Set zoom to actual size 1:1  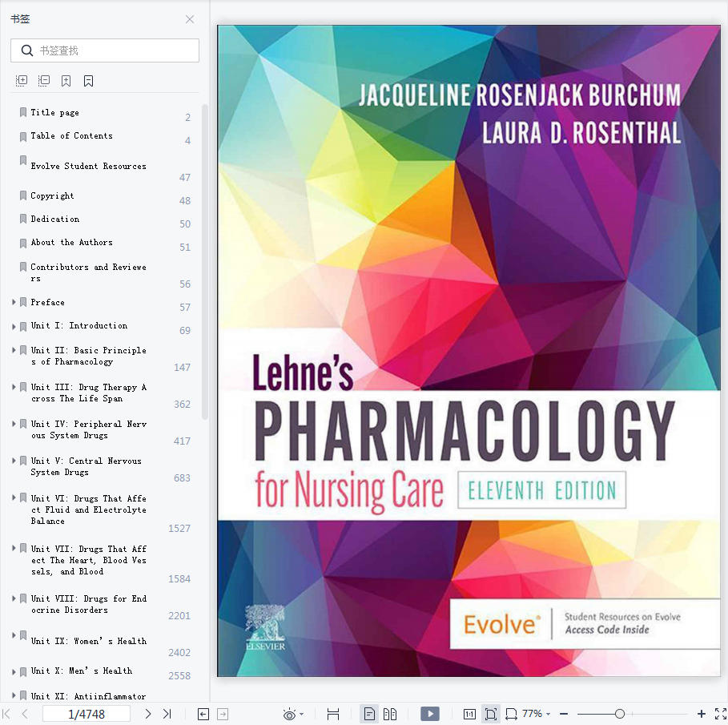pyautogui.click(x=469, y=714)
